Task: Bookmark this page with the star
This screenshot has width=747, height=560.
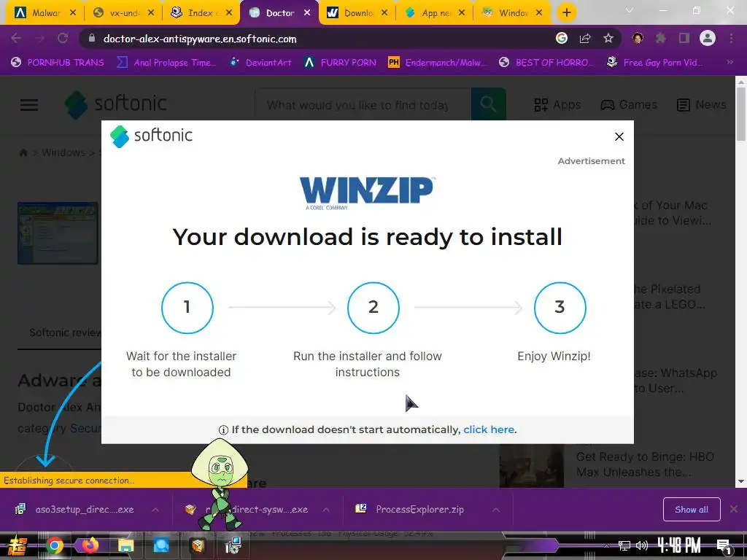Action: [608, 39]
